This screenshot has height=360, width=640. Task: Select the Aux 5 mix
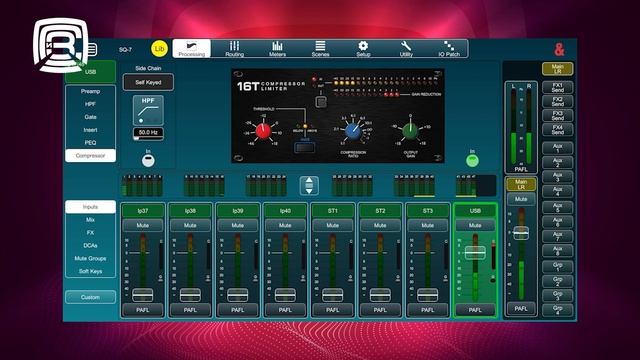558,207
